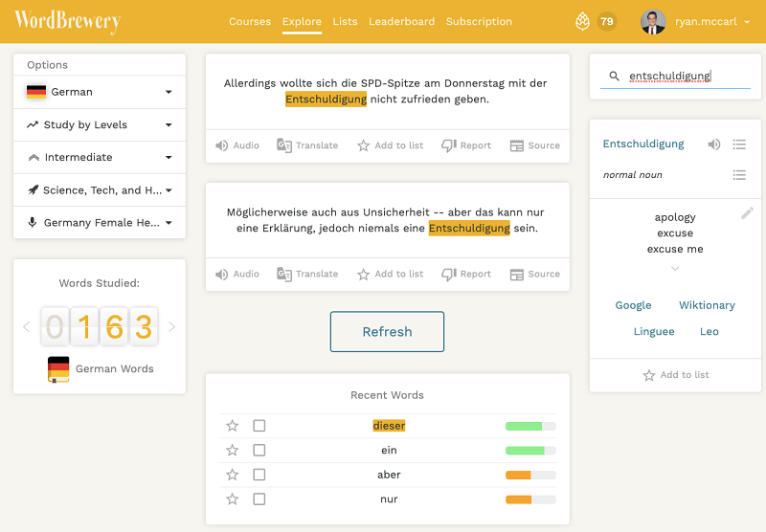Viewport: 766px width, 532px height.
Task: Check the box for aber
Action: [259, 475]
